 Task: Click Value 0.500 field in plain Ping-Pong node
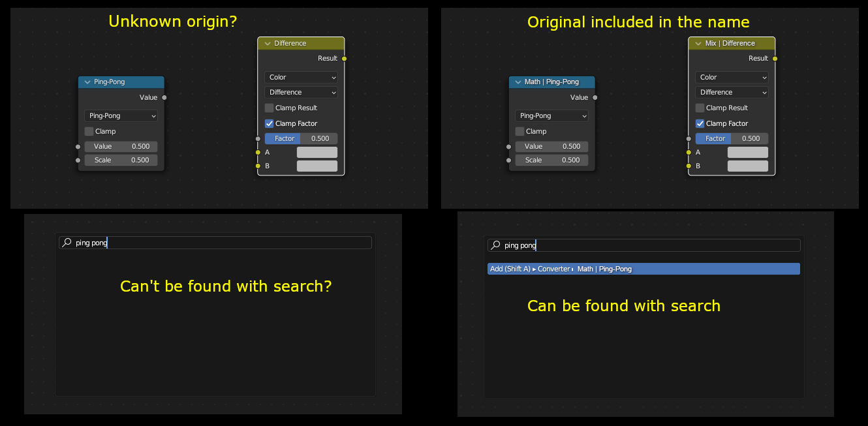121,147
